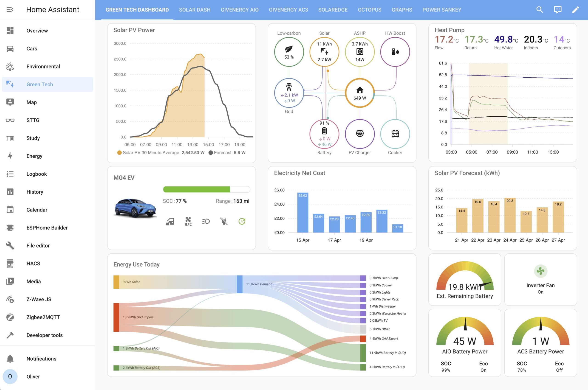Click the charging cable icon on the EV card

(223, 221)
